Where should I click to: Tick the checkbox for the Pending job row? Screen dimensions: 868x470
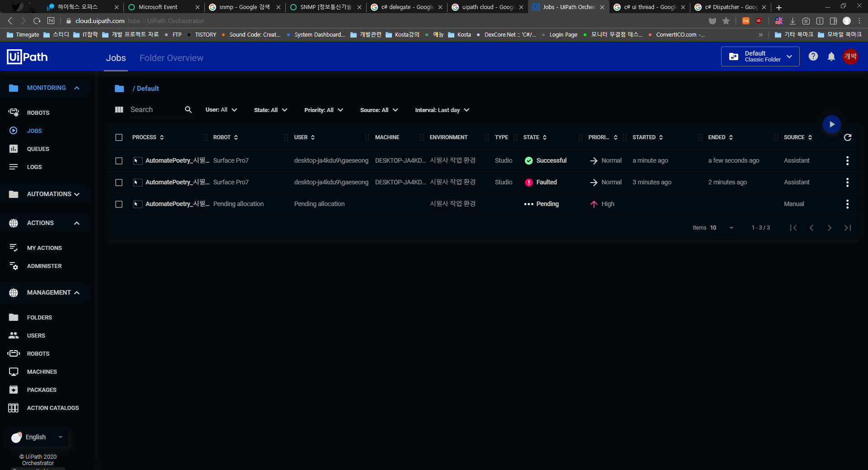tap(119, 204)
